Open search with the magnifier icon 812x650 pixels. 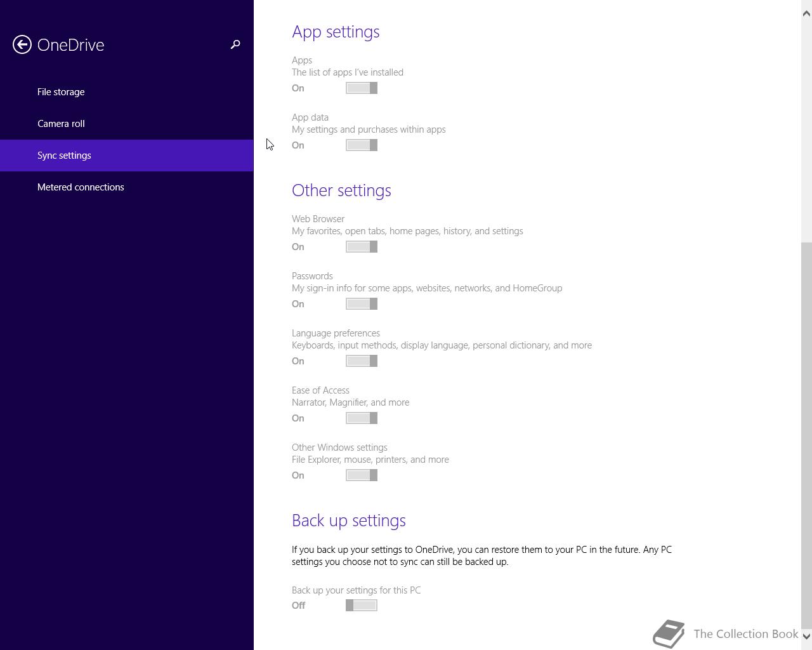click(235, 44)
